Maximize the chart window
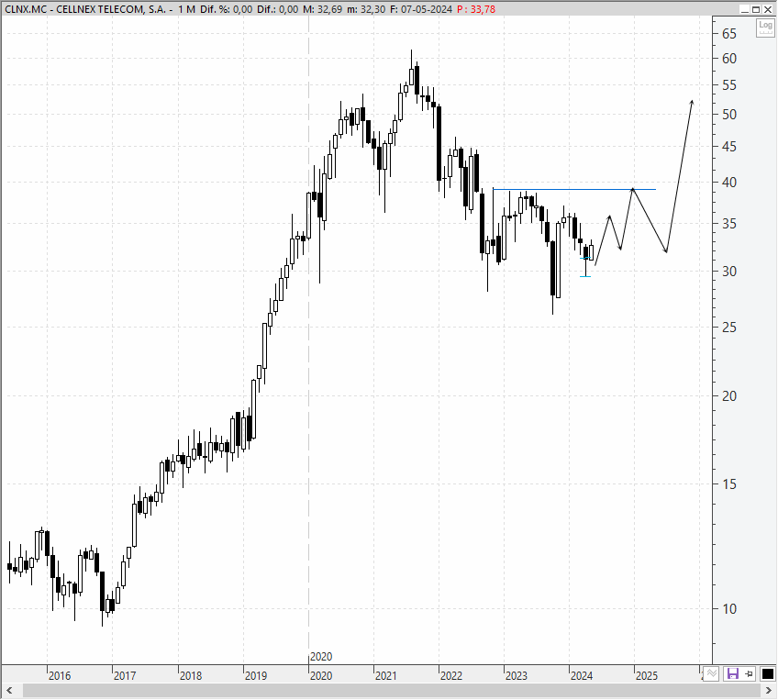The width and height of the screenshot is (778, 700). 756,9
